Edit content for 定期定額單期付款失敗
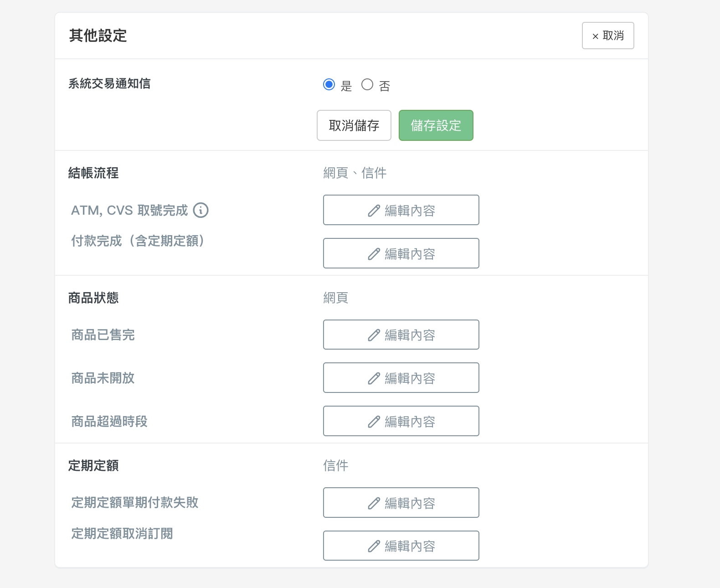720x588 pixels. point(401,503)
